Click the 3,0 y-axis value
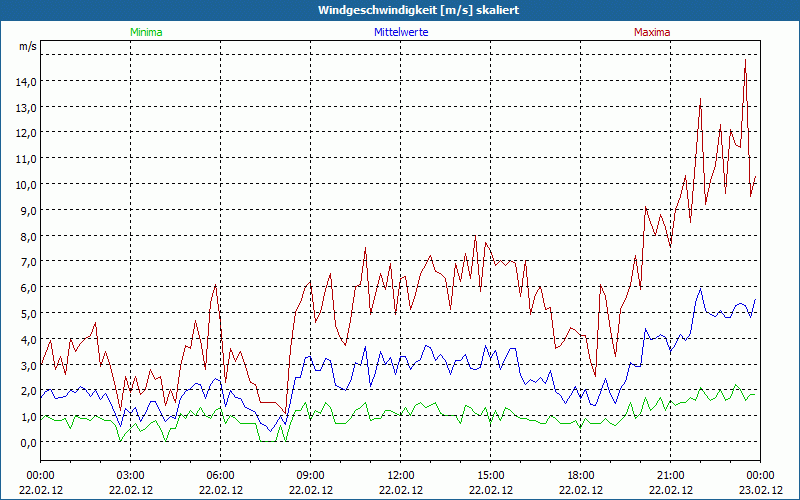 click(x=29, y=365)
